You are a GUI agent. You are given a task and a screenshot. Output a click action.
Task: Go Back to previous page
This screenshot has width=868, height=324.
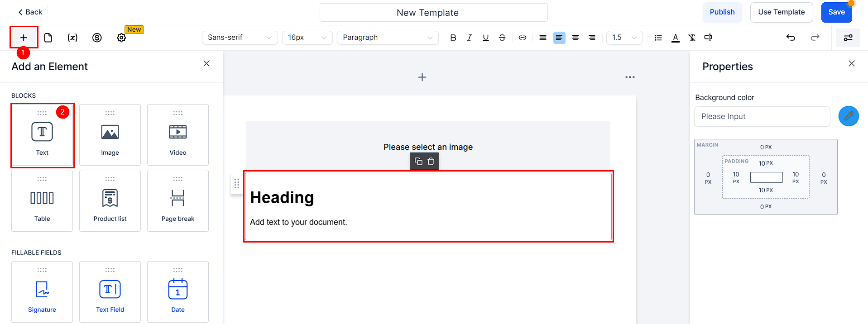30,12
